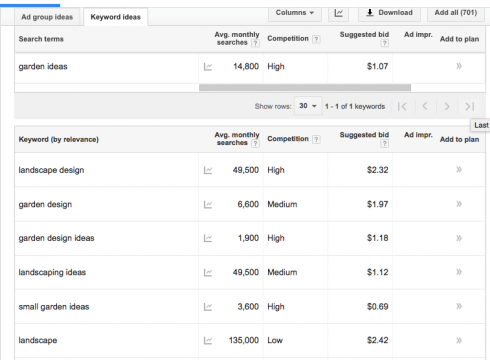This screenshot has height=360, width=490.
Task: Open trend chart for landscape design
Action: tap(208, 170)
